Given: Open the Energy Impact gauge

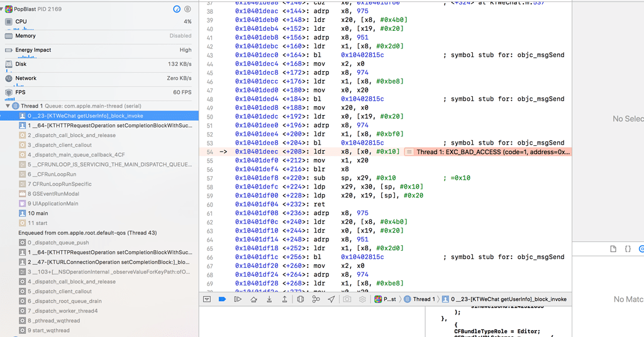Looking at the screenshot, I should pos(99,52).
